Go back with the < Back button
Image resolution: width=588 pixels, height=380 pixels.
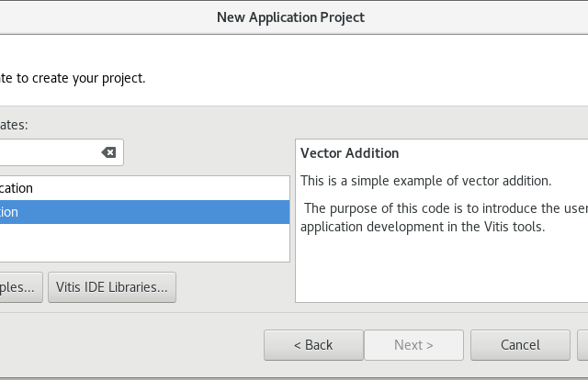[312, 345]
